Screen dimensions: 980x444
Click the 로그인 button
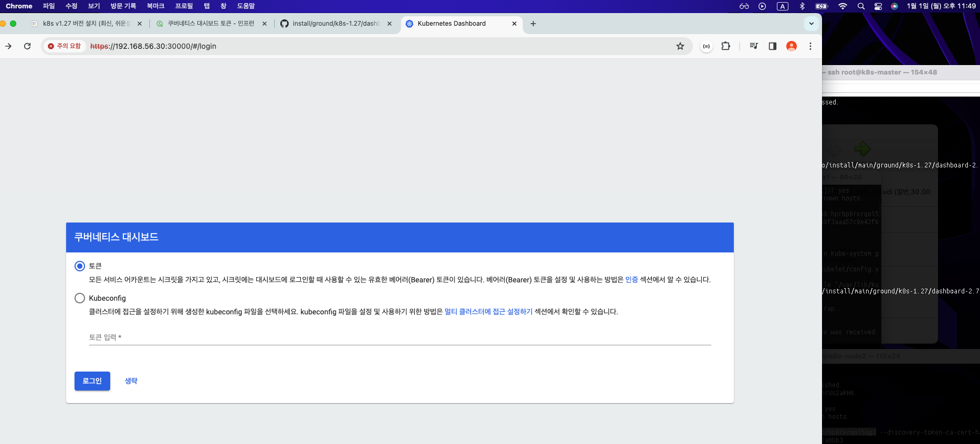tap(92, 381)
